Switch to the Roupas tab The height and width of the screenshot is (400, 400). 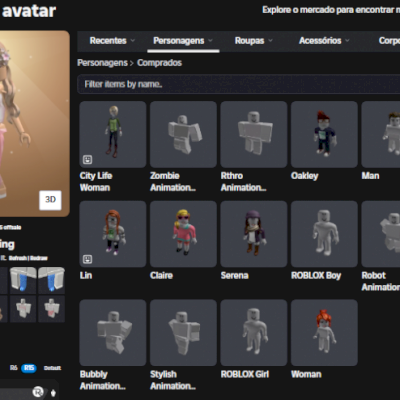tap(249, 41)
